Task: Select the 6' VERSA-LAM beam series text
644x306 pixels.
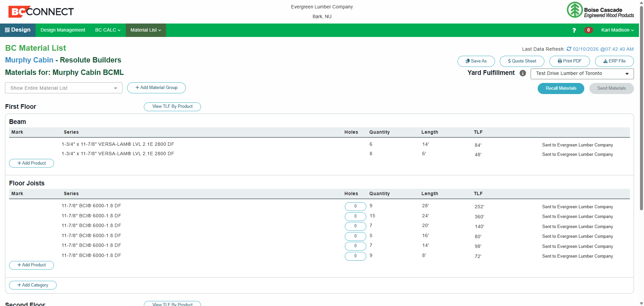Action: coord(118,154)
